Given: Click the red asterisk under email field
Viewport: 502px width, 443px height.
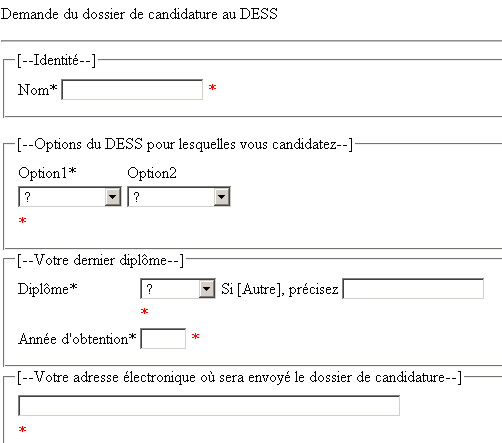Looking at the screenshot, I should (22, 429).
